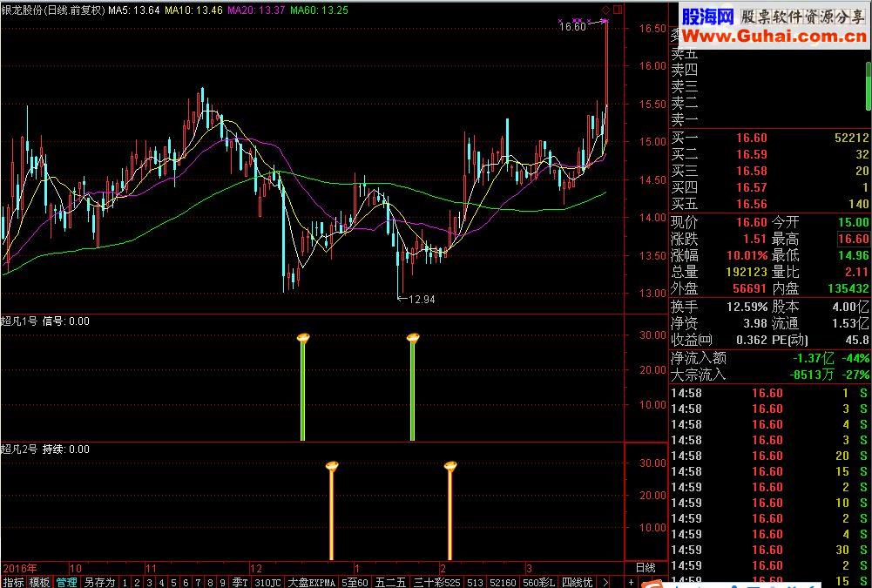Click the MA10: 13.46 indicator label
Image resolution: width=872 pixels, height=588 pixels.
193,10
